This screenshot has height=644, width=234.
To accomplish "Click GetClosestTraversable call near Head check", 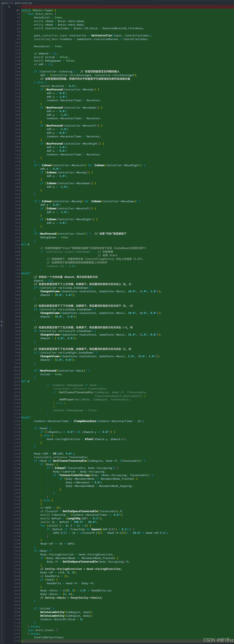I will 70,461.
